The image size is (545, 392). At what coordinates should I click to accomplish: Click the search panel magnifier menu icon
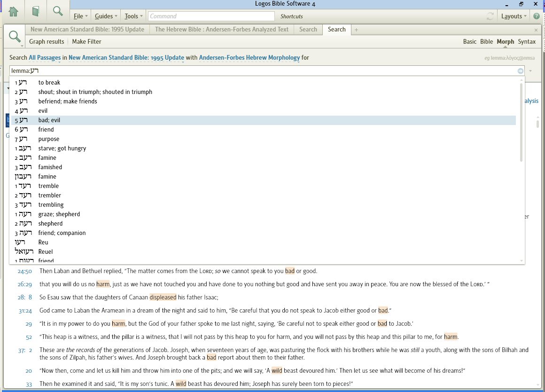(x=15, y=37)
